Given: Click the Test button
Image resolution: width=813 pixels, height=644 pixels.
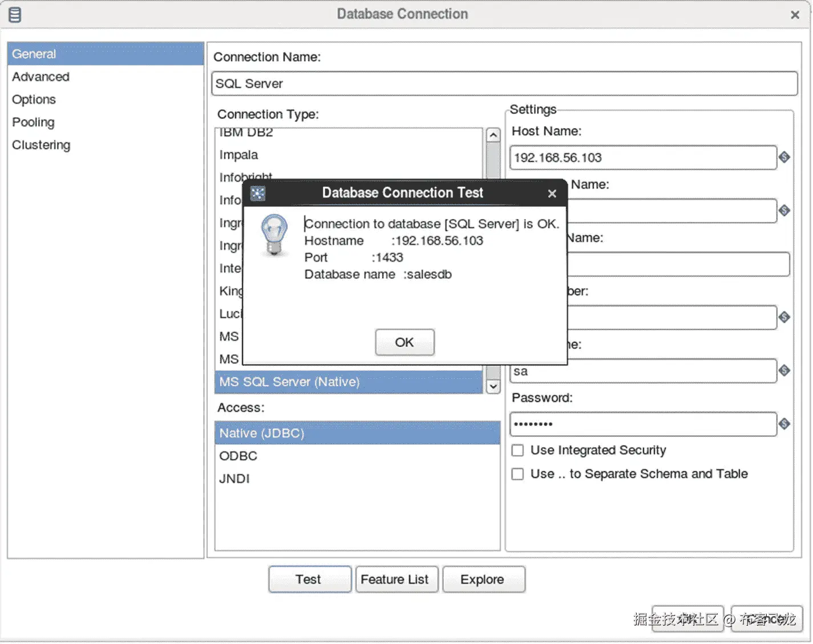Looking at the screenshot, I should (309, 580).
